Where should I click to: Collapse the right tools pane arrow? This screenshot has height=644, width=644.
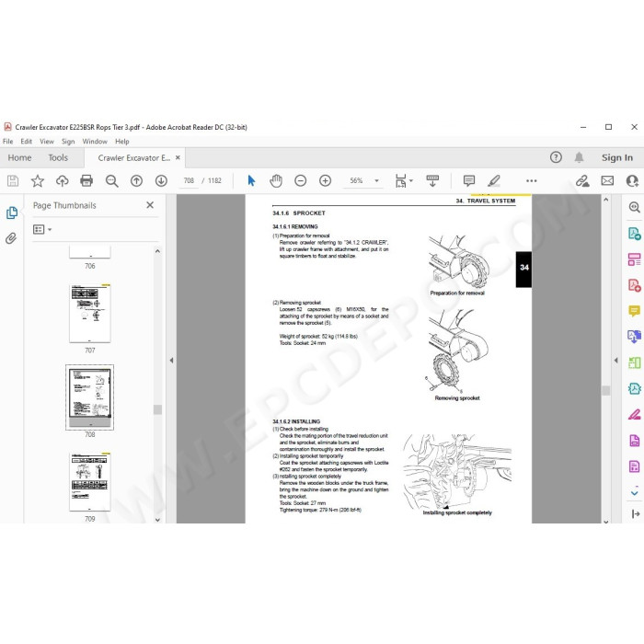point(616,361)
